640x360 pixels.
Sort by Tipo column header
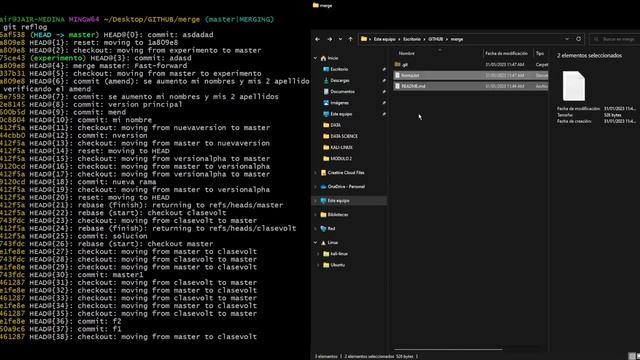540,53
